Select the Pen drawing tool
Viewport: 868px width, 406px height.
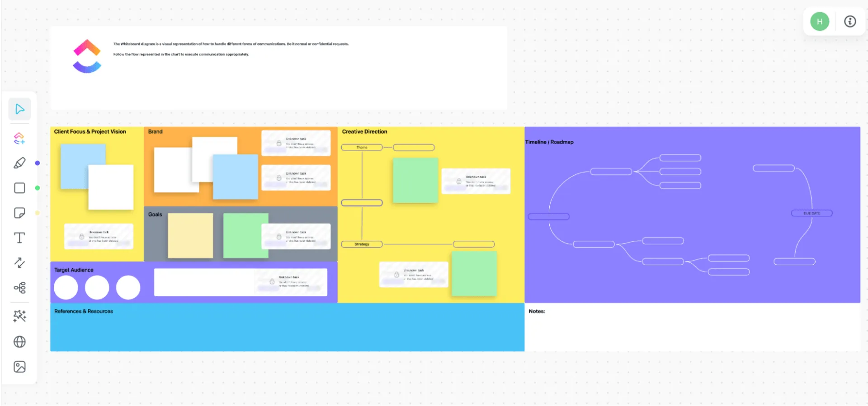coord(19,163)
